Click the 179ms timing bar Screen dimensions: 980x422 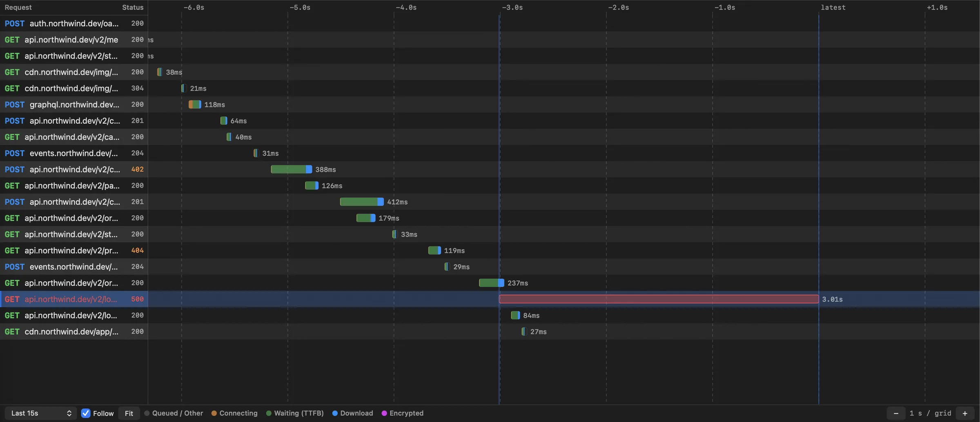tap(366, 218)
